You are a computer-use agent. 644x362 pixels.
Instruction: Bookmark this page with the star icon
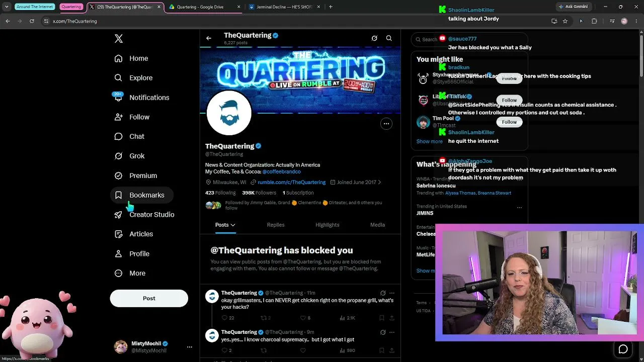pos(566,21)
